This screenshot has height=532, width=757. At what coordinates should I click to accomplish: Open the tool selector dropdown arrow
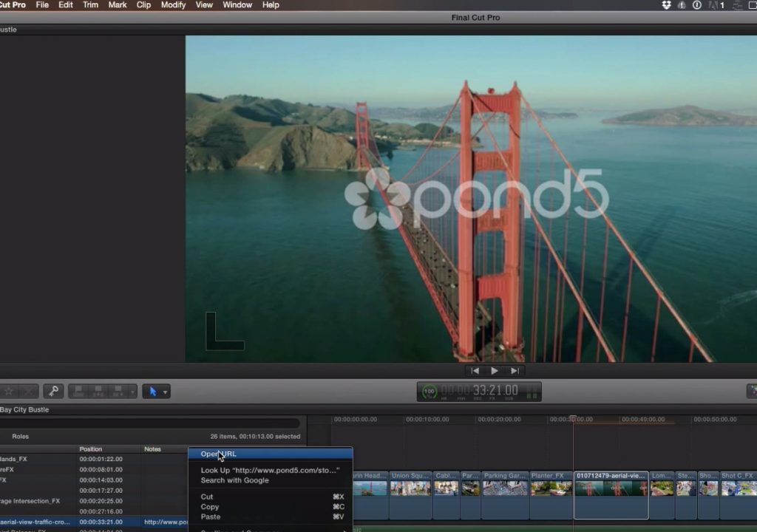coord(166,392)
